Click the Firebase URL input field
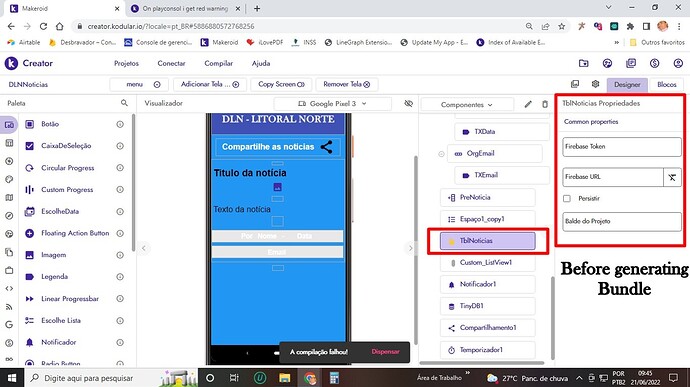Image resolution: width=690 pixels, height=387 pixels. coord(613,177)
